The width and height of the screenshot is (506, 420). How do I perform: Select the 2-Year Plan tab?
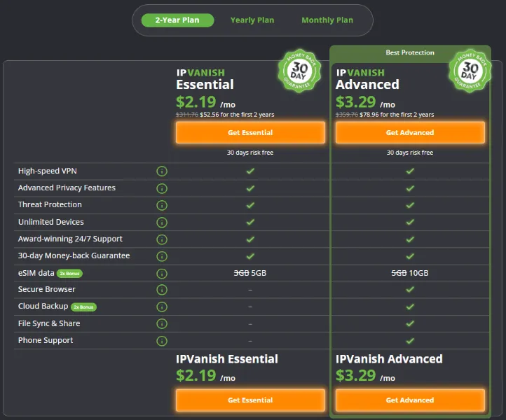(177, 20)
